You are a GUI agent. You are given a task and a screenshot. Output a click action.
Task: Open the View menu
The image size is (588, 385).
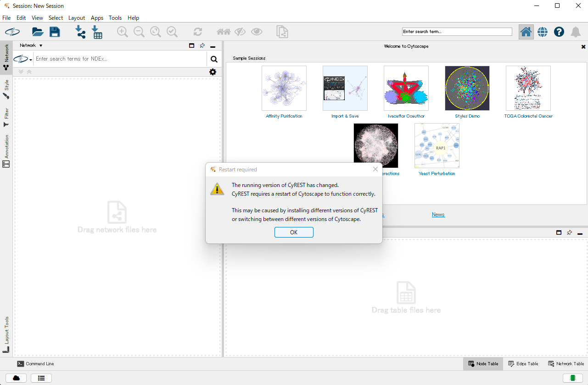click(x=37, y=18)
